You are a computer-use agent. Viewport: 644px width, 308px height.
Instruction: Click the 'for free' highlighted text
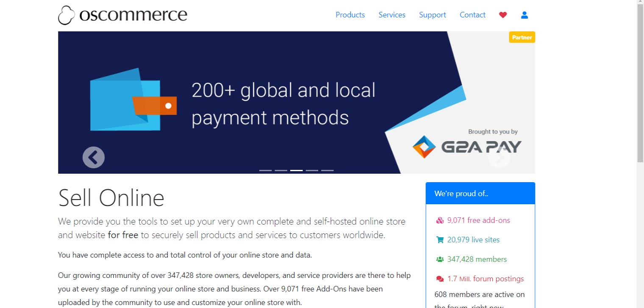pyautogui.click(x=123, y=235)
